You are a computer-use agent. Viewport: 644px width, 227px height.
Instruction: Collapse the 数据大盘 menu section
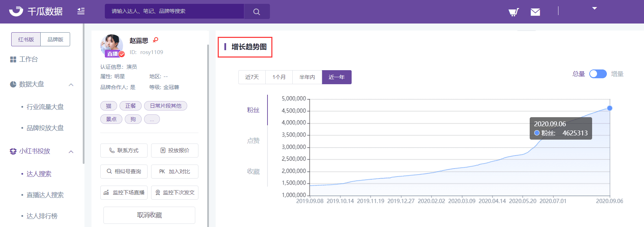coord(71,85)
